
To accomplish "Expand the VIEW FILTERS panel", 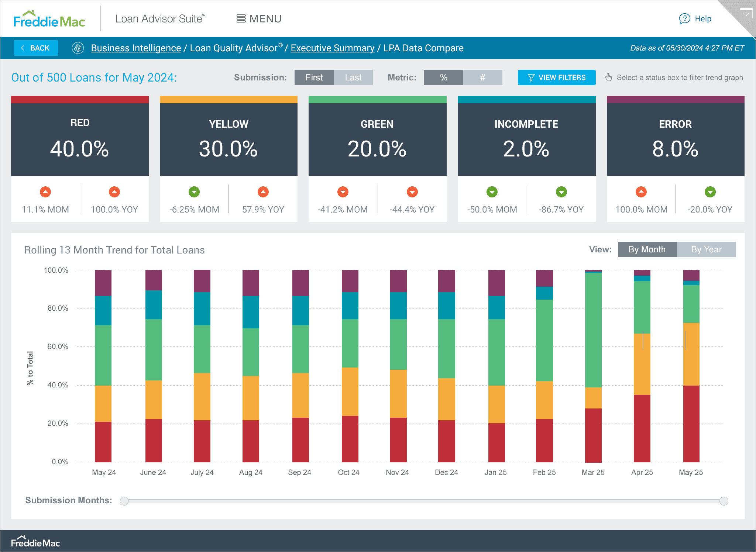I will 556,77.
